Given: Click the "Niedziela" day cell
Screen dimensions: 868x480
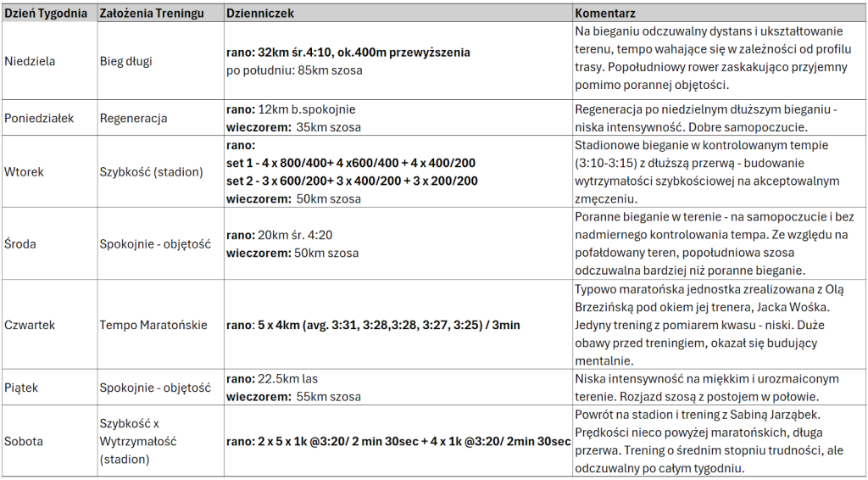Looking at the screenshot, I should tap(28, 61).
